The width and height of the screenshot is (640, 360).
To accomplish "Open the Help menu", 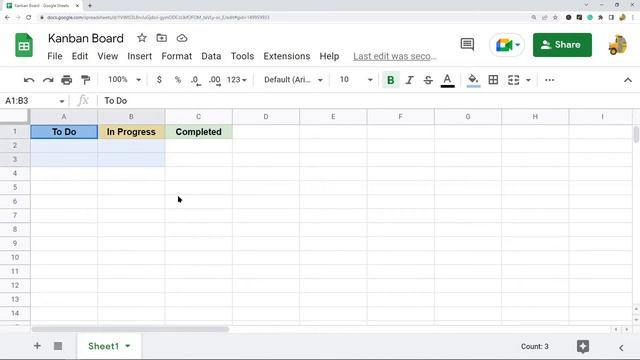I will click(329, 56).
